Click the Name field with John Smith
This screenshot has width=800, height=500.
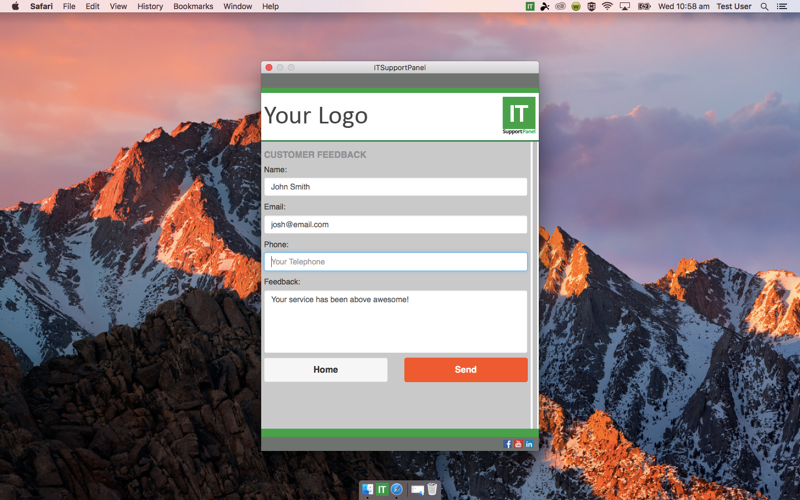click(x=395, y=187)
